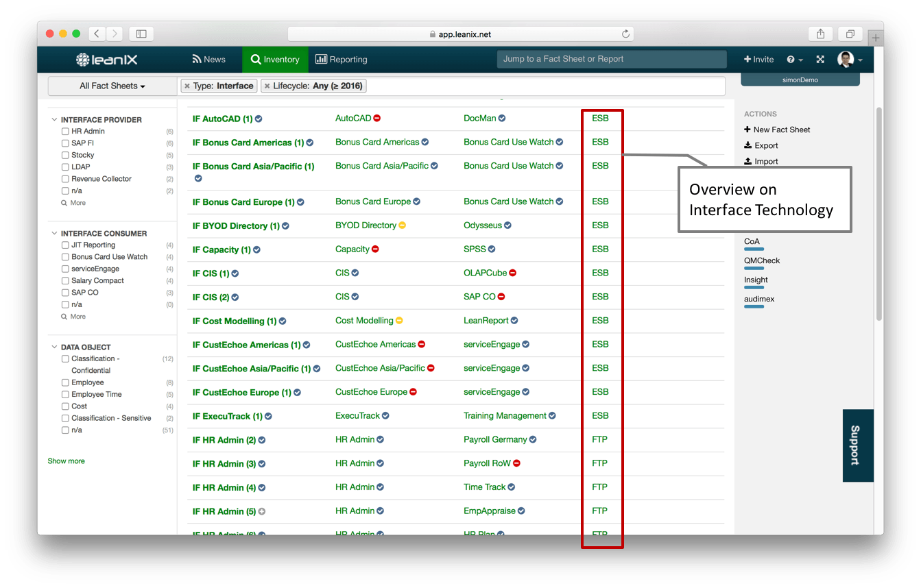Click the red status icon next to AutoCAD

click(x=377, y=119)
